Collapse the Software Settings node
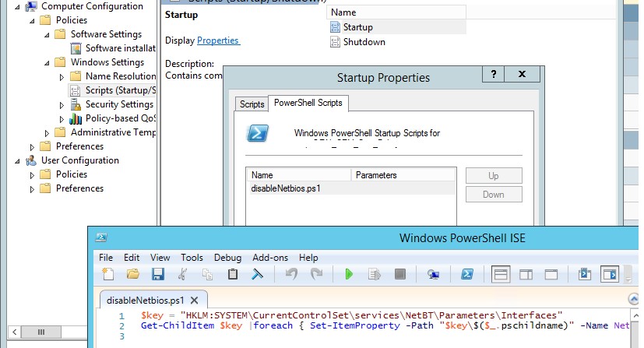The width and height of the screenshot is (644, 348). pos(47,35)
